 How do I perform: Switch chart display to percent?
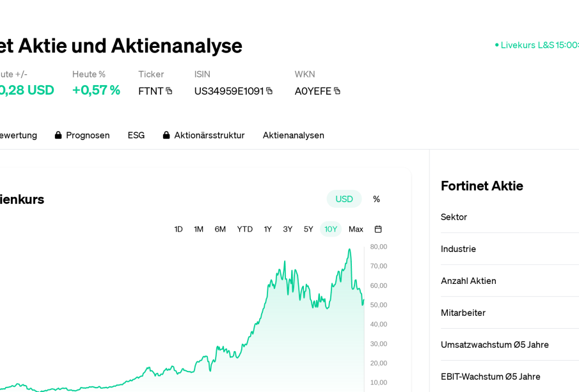click(x=377, y=199)
